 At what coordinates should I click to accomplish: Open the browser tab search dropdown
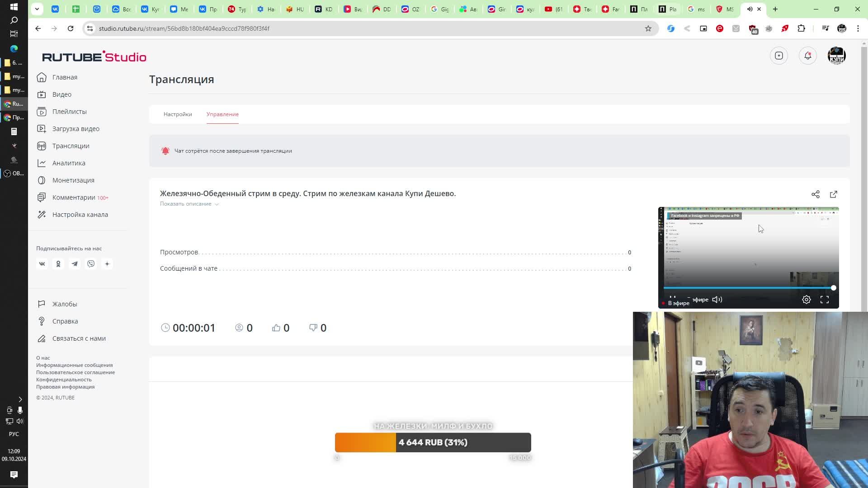click(37, 9)
